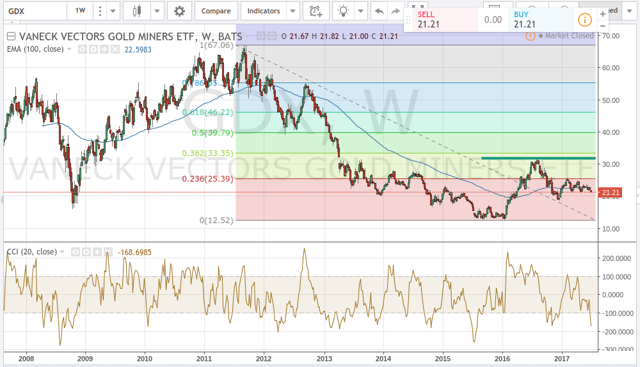
Task: Expand the Indicators dropdown arrow
Action: (x=293, y=11)
